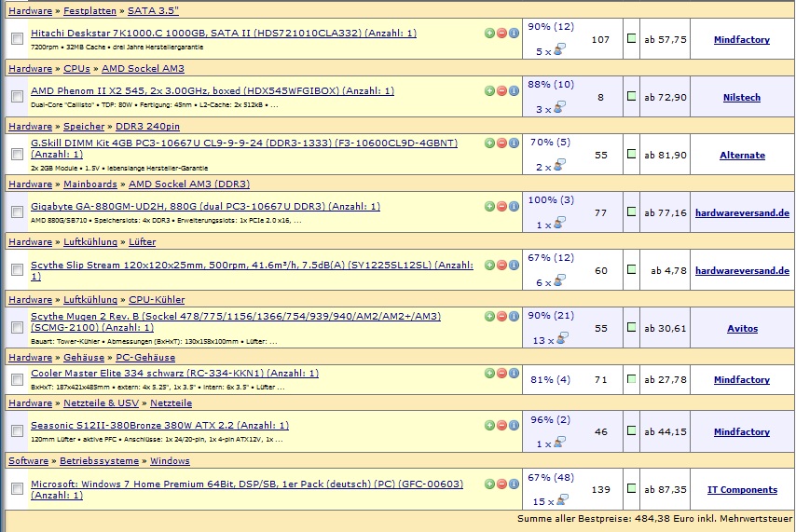The image size is (796, 532).
Task: Click red minus icon for Scythe Slip Stream
Action: (501, 265)
